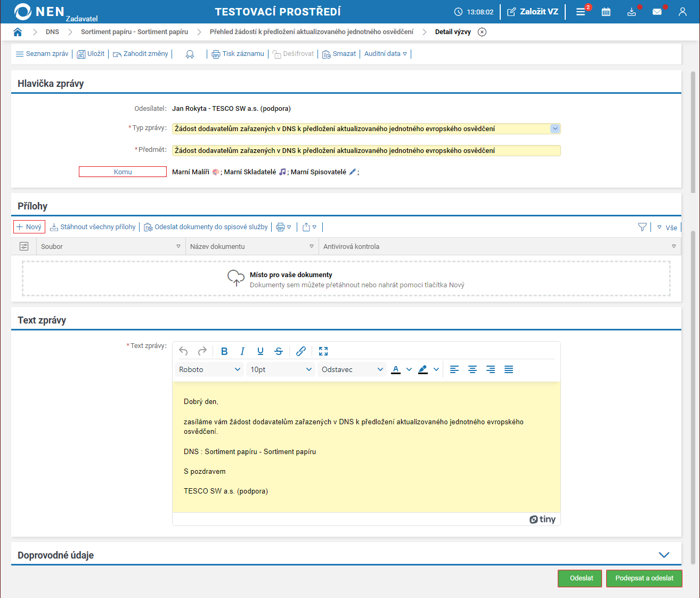The width and height of the screenshot is (700, 598).
Task: Open the text color picker arrow
Action: (x=409, y=369)
